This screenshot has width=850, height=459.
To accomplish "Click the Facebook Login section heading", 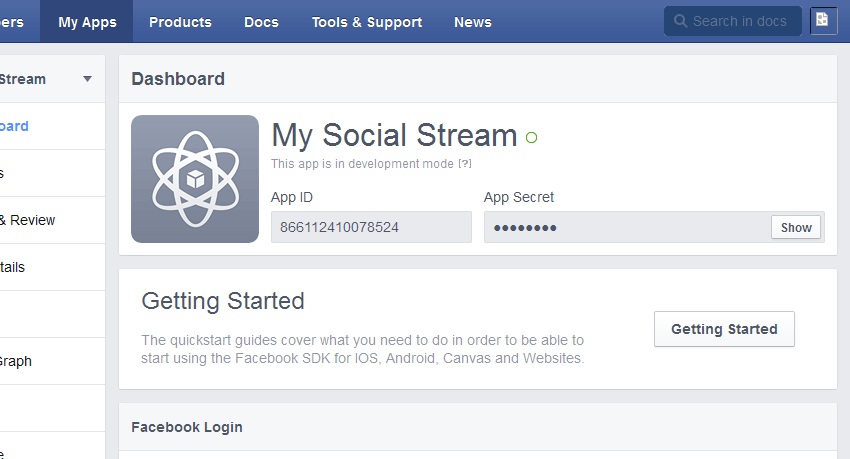I will point(186,427).
